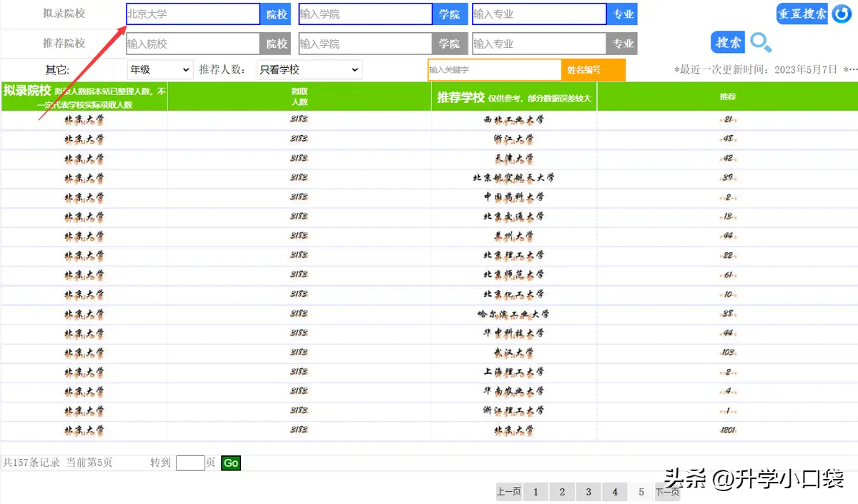Click the blue 院校 button in 拟录院校 row

(x=276, y=14)
